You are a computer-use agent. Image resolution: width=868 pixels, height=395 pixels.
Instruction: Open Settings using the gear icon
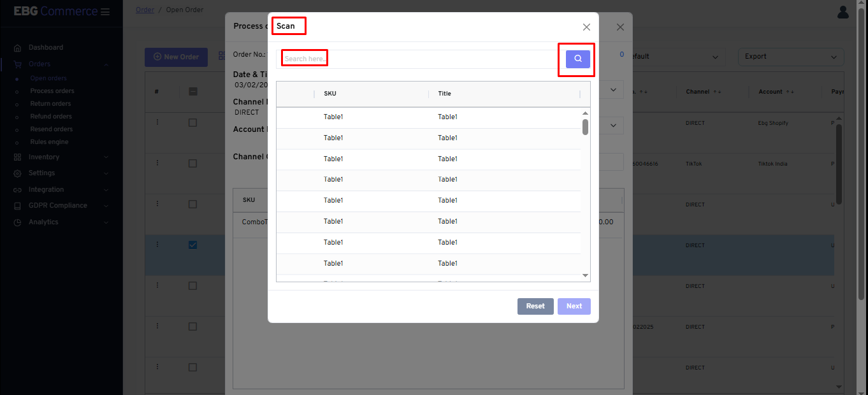click(x=18, y=173)
